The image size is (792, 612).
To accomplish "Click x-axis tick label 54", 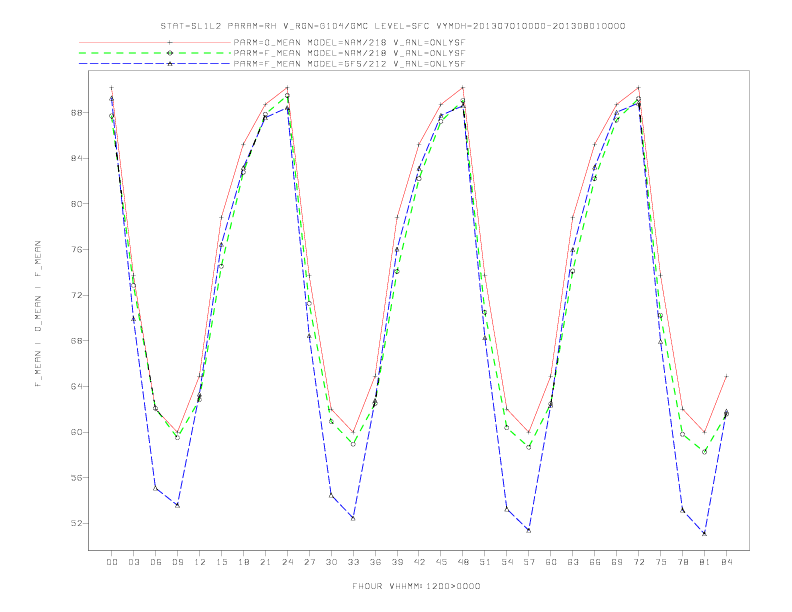I will click(507, 562).
